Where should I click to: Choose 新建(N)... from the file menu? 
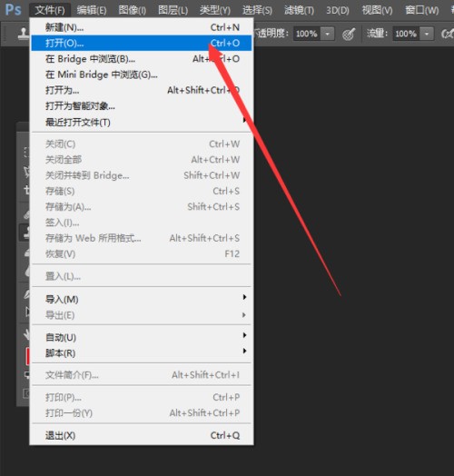pyautogui.click(x=142, y=27)
